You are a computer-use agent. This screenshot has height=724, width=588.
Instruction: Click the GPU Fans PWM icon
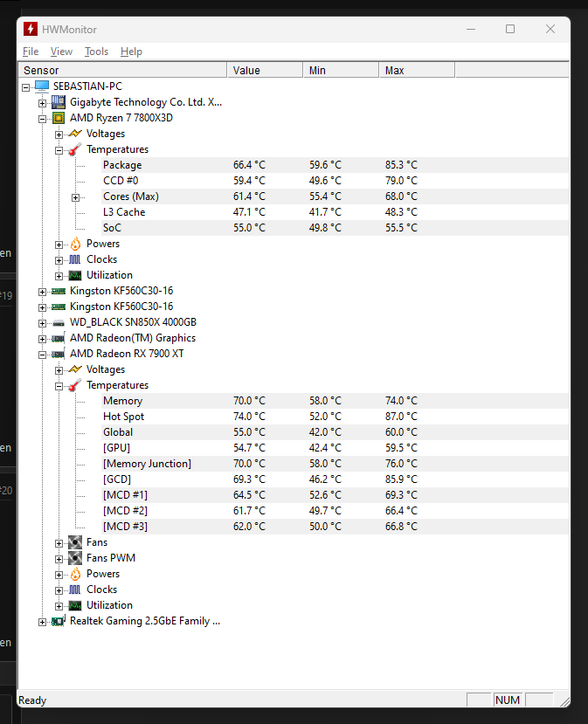75,558
